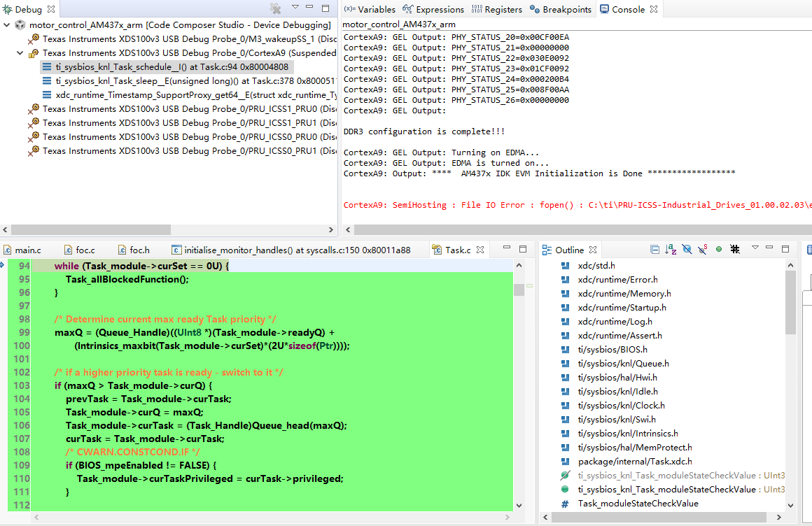The width and height of the screenshot is (812, 526).
Task: Click Debug panel scroll right arrow
Action: pos(331,229)
